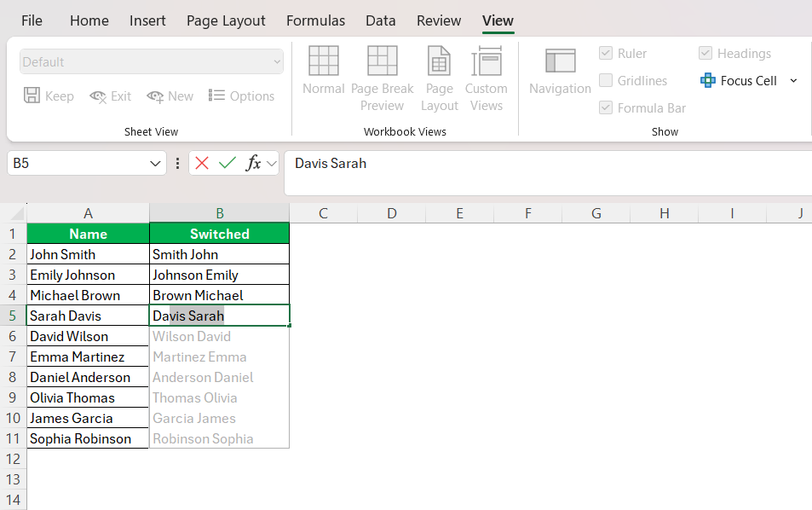This screenshot has width=812, height=510.
Task: Toggle the Headings checkbox
Action: click(x=705, y=53)
